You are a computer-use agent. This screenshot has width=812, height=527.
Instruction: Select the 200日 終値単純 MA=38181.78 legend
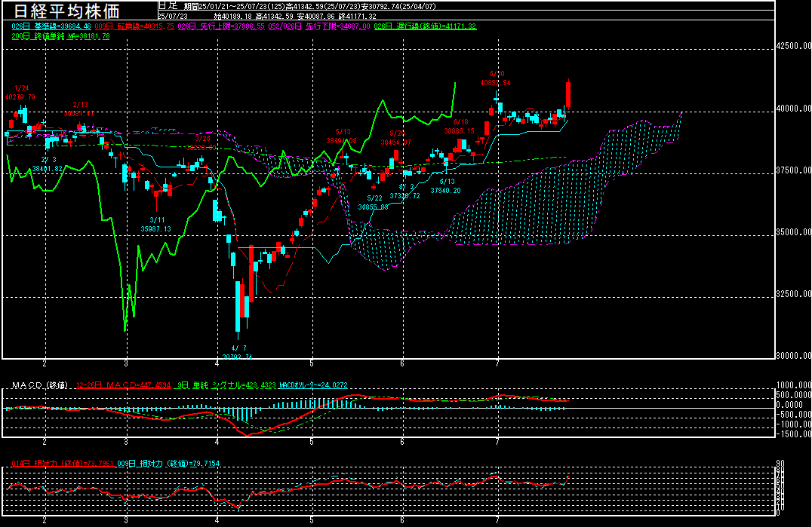[60, 36]
